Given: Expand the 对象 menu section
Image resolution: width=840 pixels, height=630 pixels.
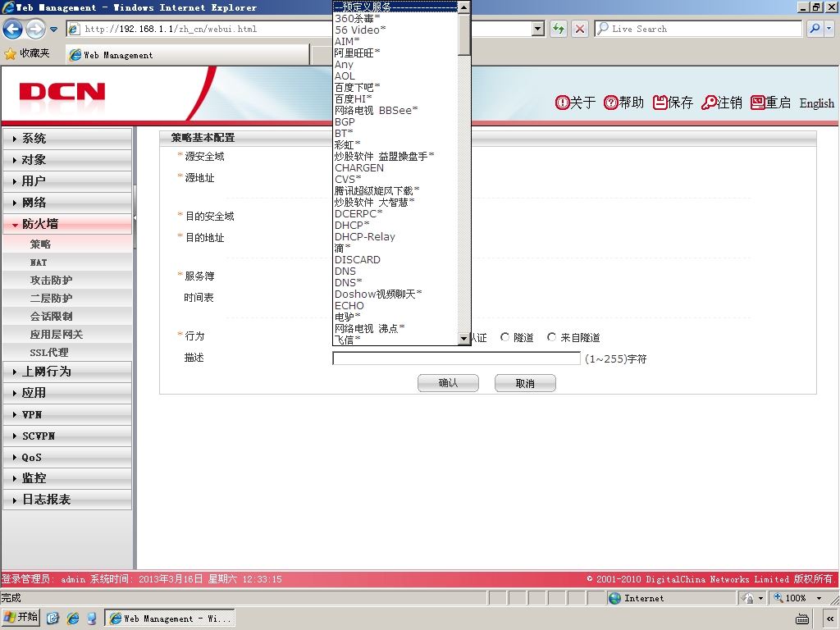Looking at the screenshot, I should [67, 160].
